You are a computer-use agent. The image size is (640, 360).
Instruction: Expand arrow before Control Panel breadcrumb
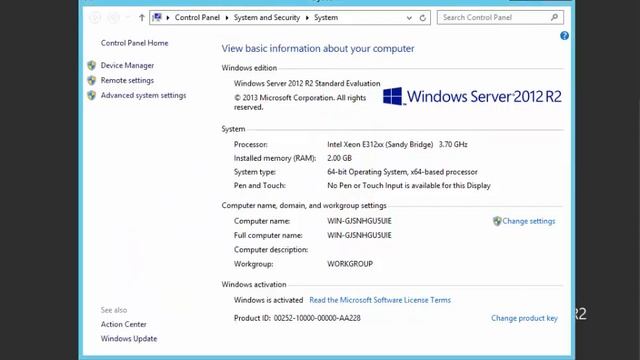(168, 18)
